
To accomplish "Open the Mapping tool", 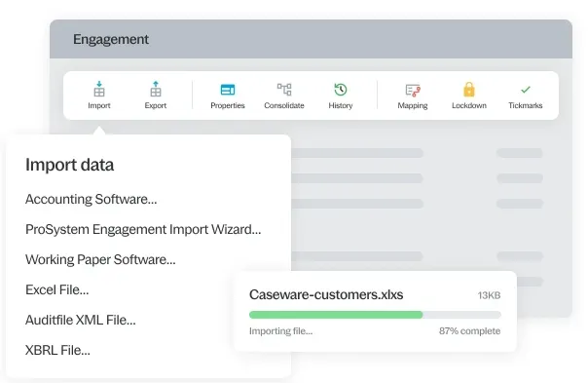I will pyautogui.click(x=413, y=90).
